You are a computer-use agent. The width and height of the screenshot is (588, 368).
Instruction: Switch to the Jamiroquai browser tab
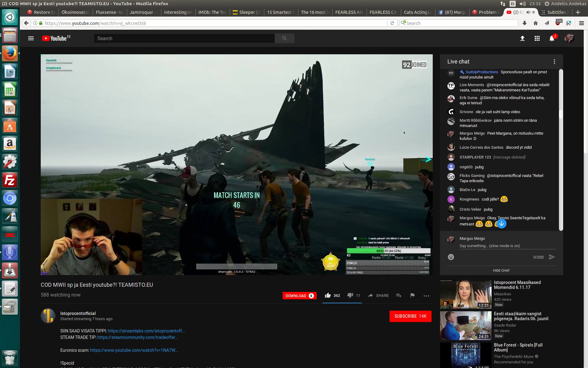(x=143, y=12)
